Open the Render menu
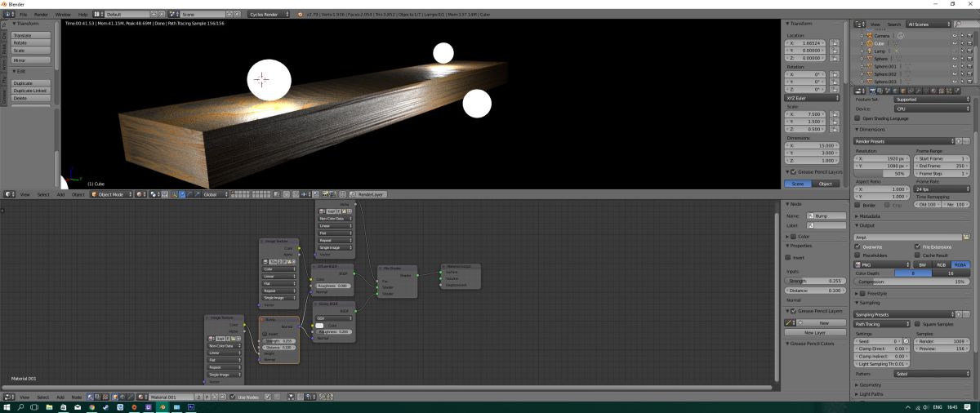 (x=40, y=15)
